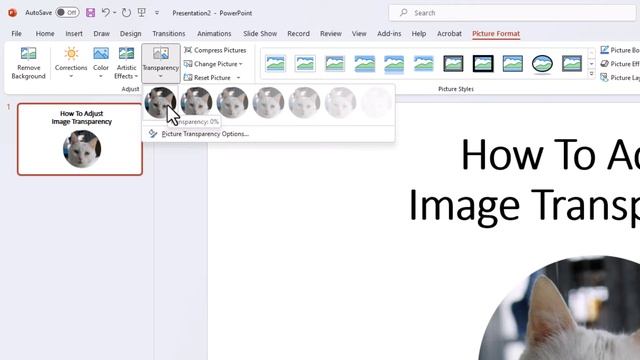Expand the Picture Styles gallery More arrow

click(x=591, y=74)
